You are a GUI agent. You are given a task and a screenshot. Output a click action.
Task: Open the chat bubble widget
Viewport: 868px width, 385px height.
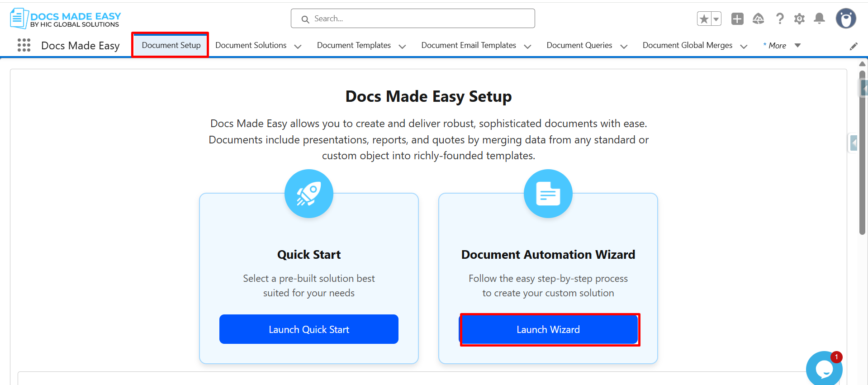click(824, 368)
